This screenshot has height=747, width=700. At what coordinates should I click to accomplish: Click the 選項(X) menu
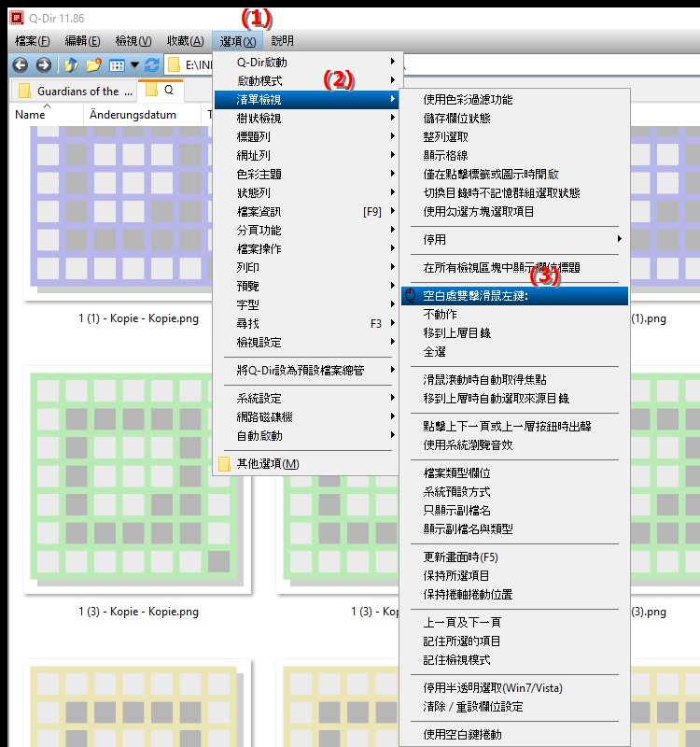[238, 41]
